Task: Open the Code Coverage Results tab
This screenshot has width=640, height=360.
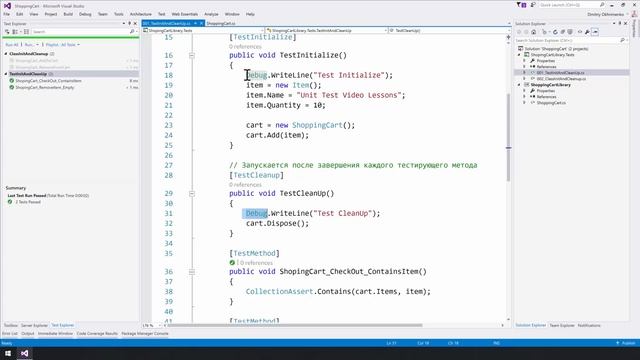Action: tap(97, 333)
